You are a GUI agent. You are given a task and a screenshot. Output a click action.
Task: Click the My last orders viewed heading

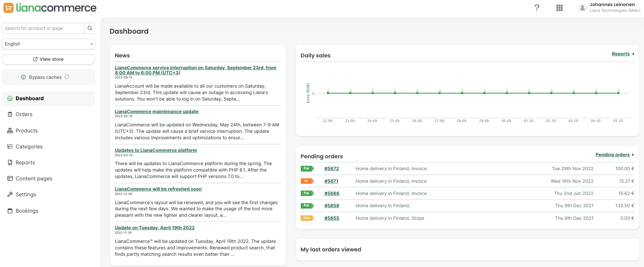pyautogui.click(x=331, y=249)
